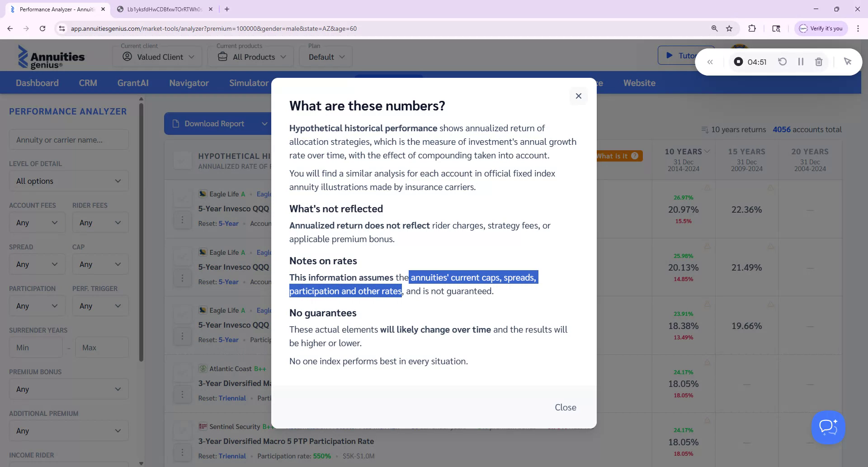Collapse the recording toolbar with the double chevron
The image size is (868, 467).
click(710, 62)
